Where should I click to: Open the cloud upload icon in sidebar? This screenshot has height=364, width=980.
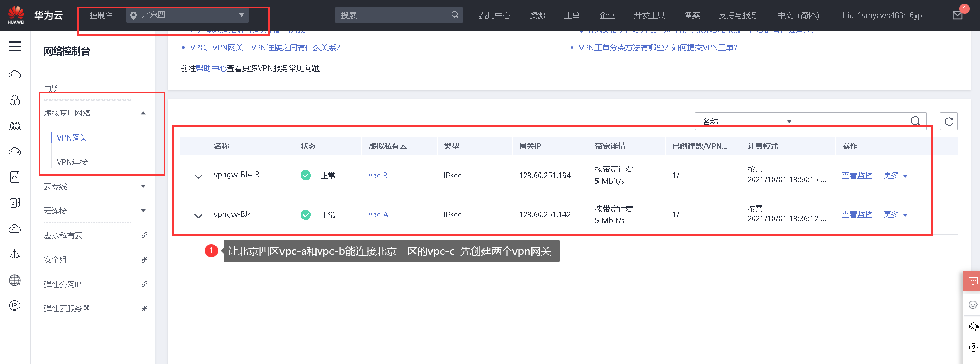pyautogui.click(x=15, y=229)
